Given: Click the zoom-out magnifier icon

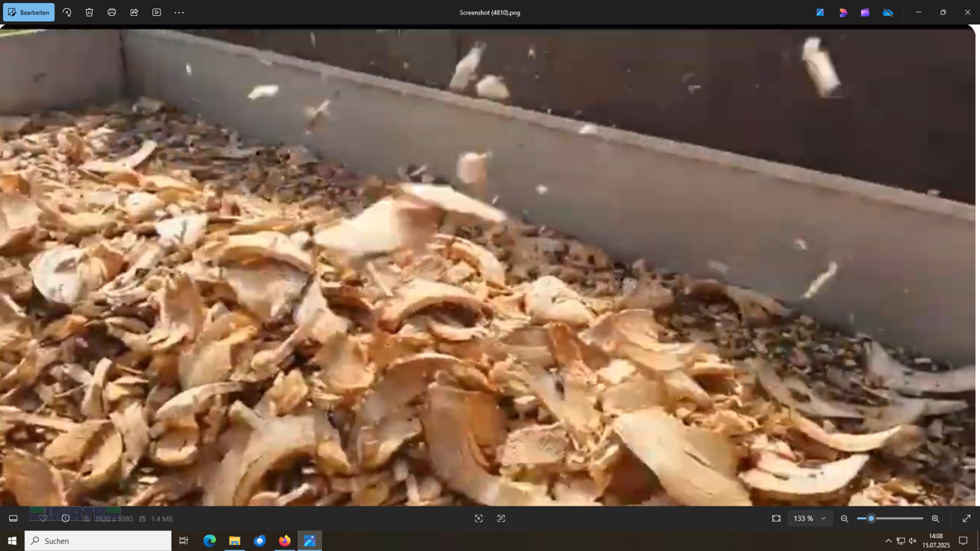Looking at the screenshot, I should click(x=845, y=519).
